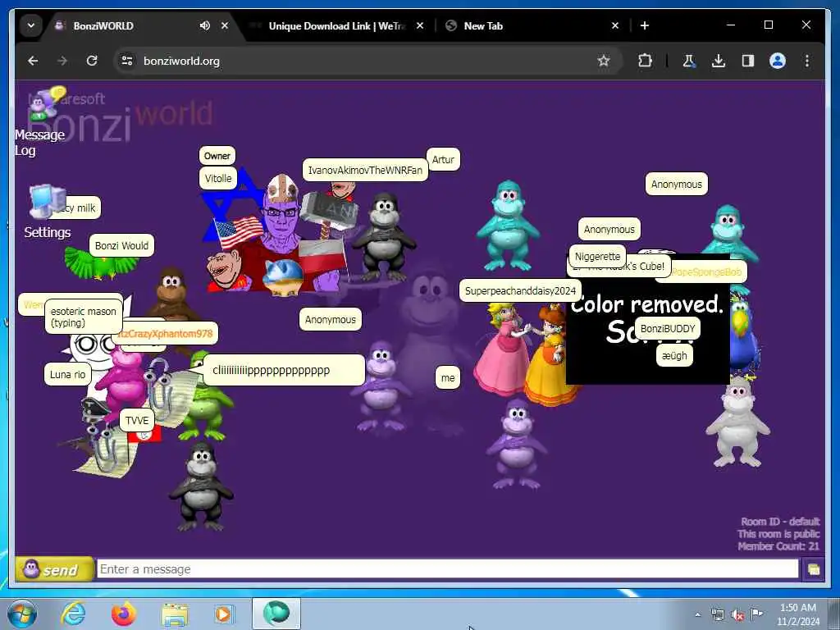Bookmark this page with the star icon
This screenshot has height=630, width=840.
click(x=604, y=61)
